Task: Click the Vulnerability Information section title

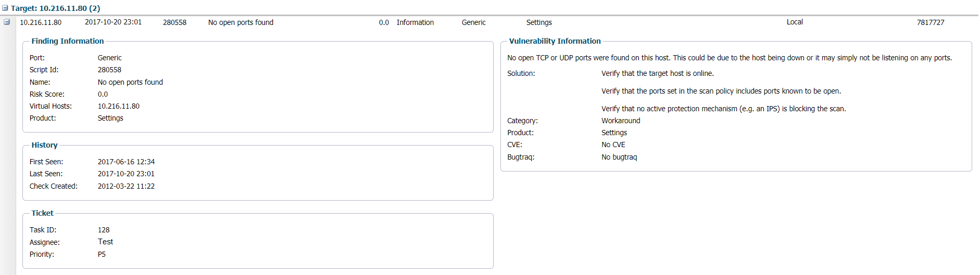Action: pos(555,41)
